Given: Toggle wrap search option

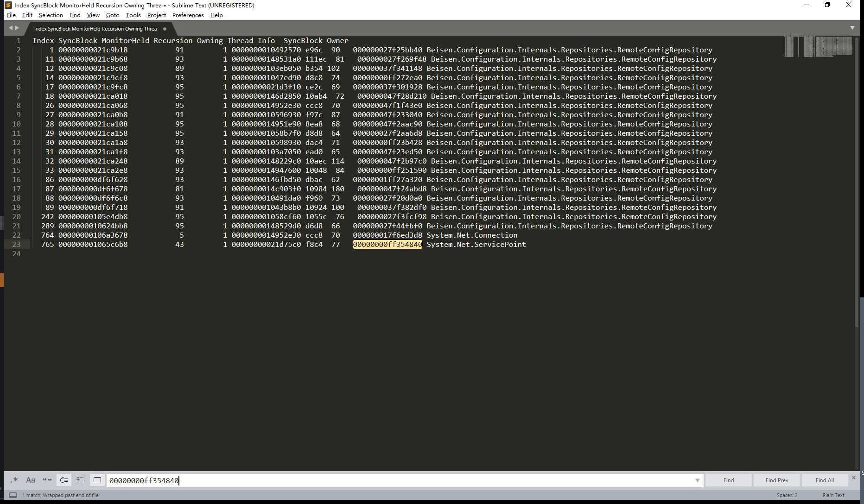Looking at the screenshot, I should pos(64,480).
